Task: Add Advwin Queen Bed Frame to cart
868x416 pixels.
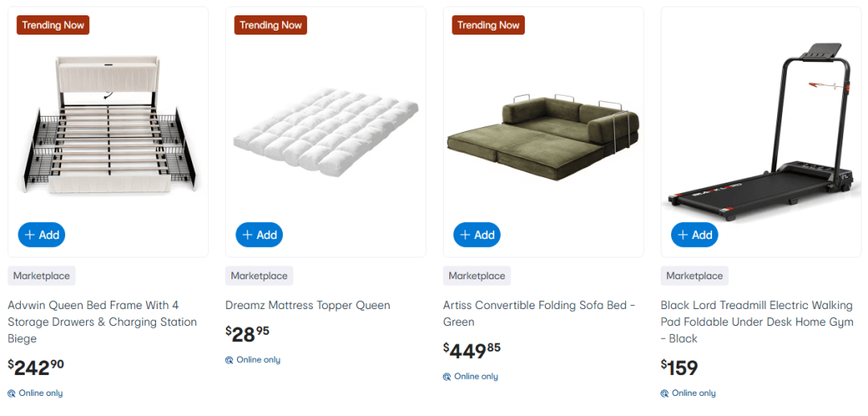Action: [x=42, y=235]
